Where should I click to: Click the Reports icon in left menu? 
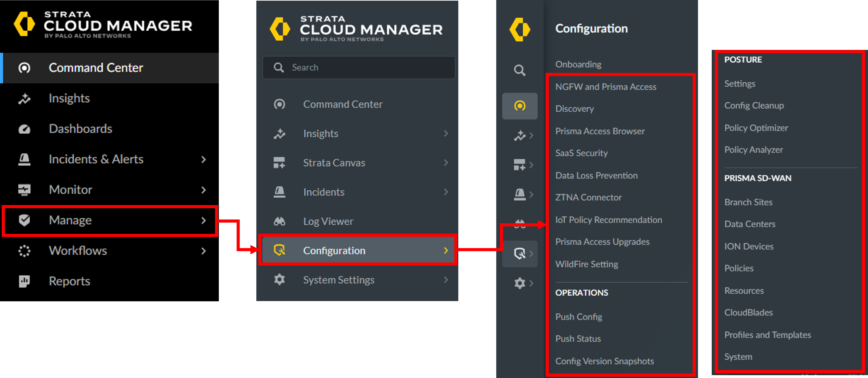tap(24, 281)
